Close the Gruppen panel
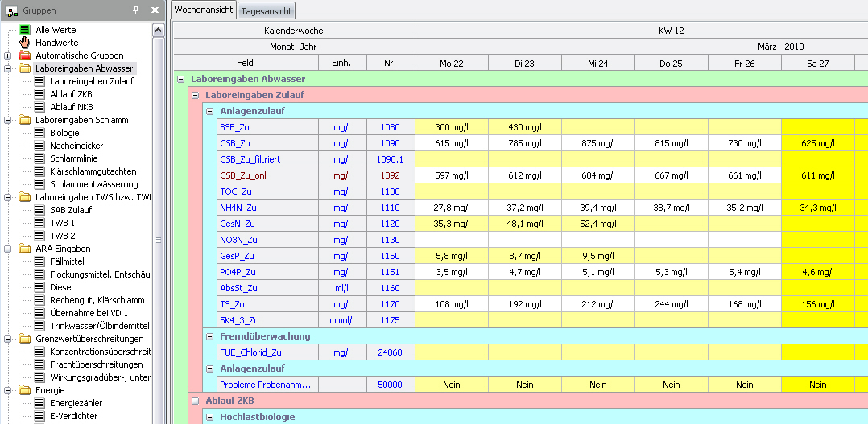868x424 pixels. click(155, 10)
